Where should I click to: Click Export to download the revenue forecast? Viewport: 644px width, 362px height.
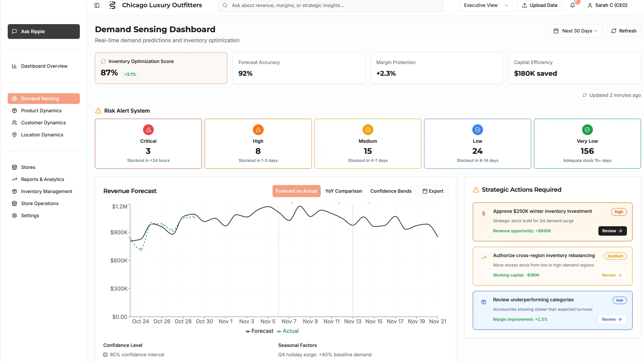[x=433, y=191]
